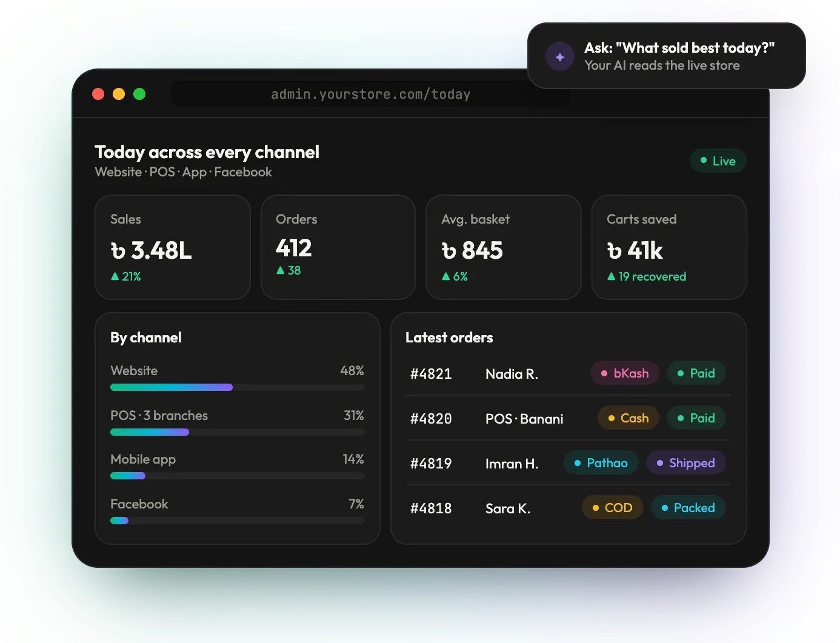
Task: Click the Packed status tag for Sara K.
Action: [x=688, y=508]
